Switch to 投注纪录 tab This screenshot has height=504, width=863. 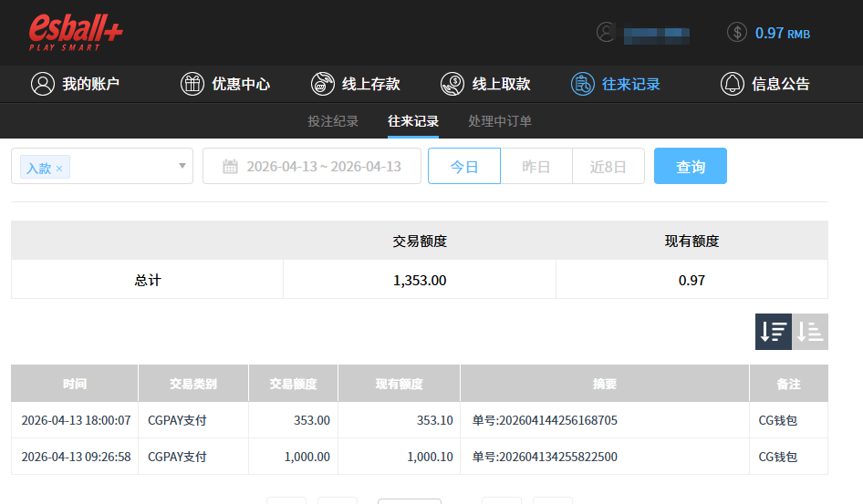click(333, 121)
